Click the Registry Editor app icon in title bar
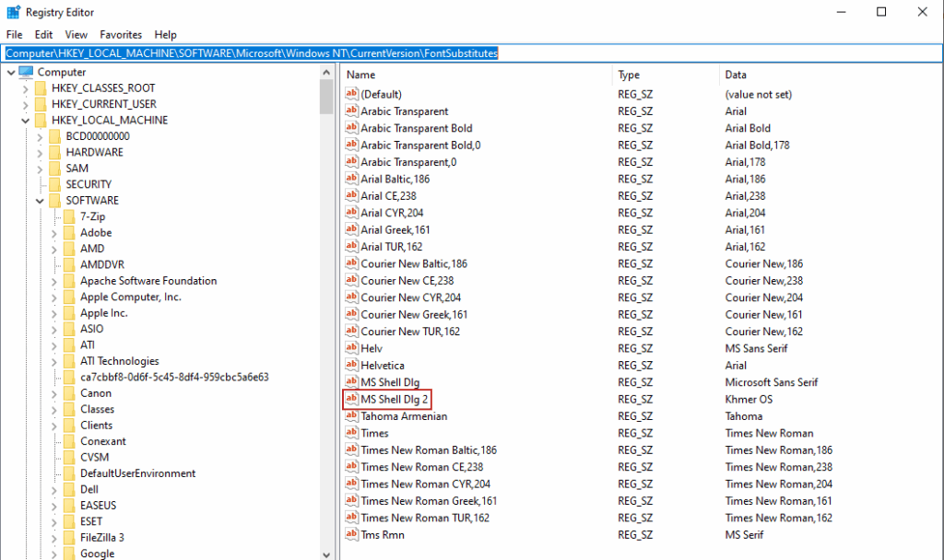The height and width of the screenshot is (560, 944). click(15, 12)
